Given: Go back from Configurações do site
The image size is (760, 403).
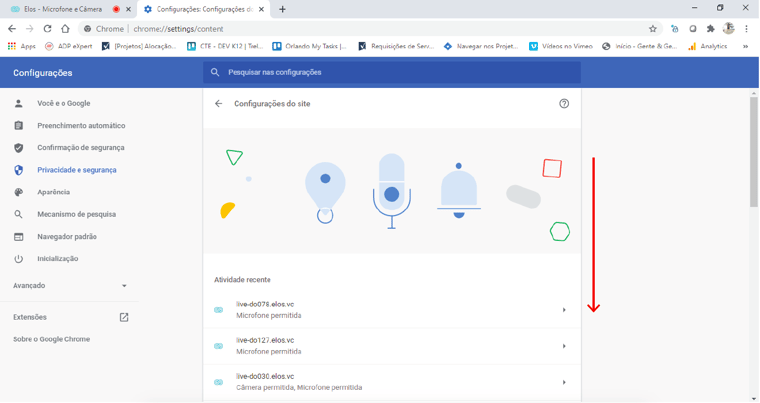Looking at the screenshot, I should 219,104.
